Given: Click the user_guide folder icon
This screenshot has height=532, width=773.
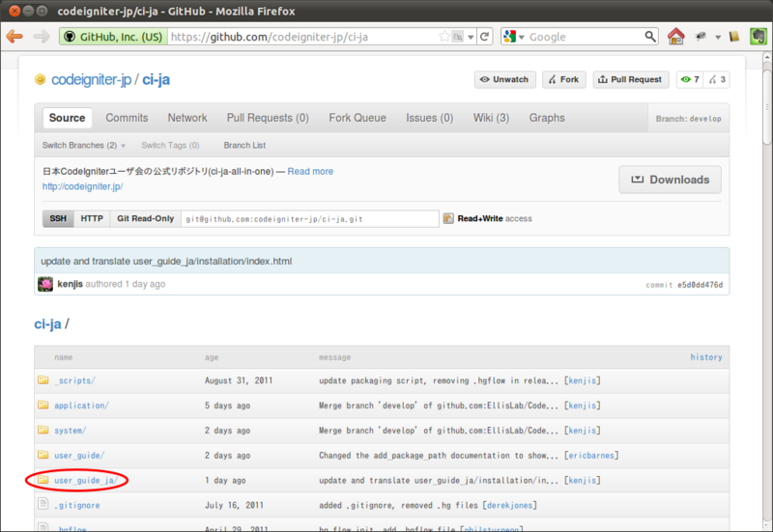Looking at the screenshot, I should pyautogui.click(x=43, y=455).
